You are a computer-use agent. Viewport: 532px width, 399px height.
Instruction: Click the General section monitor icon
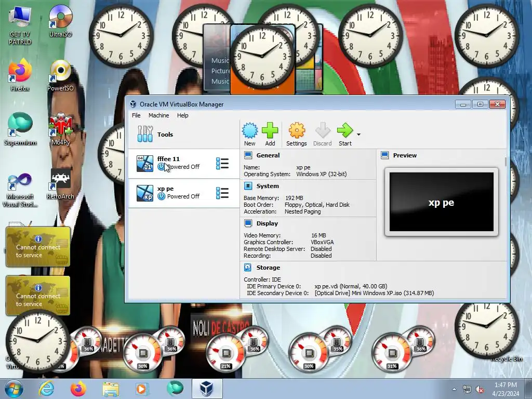[248, 155]
